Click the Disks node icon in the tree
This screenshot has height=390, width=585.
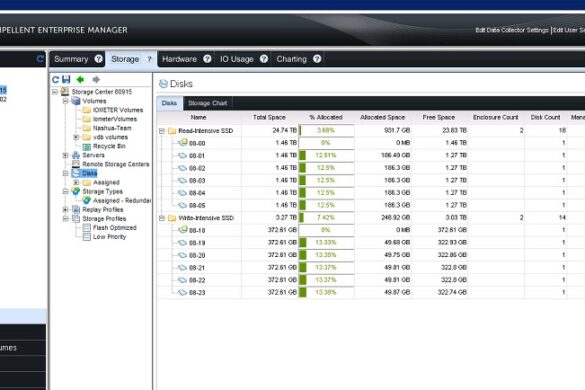(76, 173)
